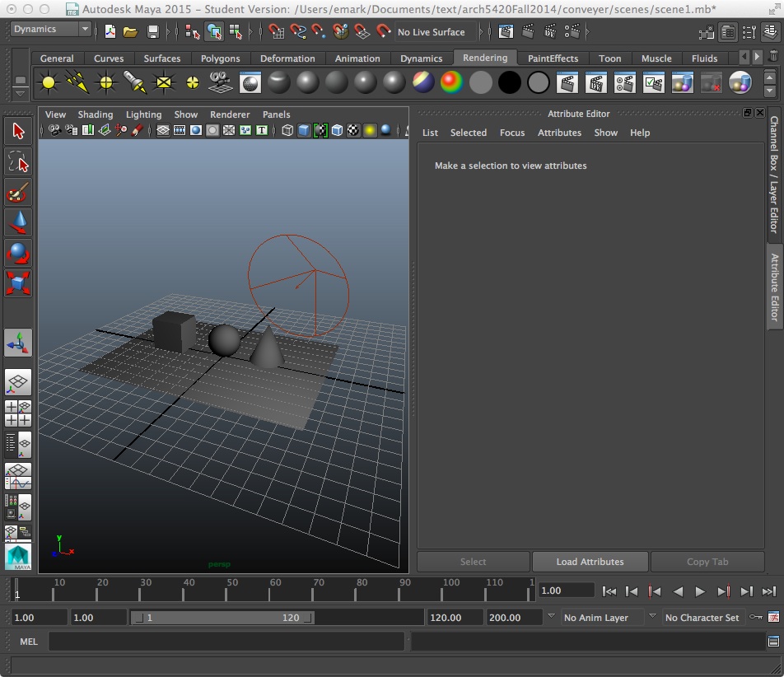The width and height of the screenshot is (784, 677).
Task: Activate the Scale tool cube icon
Action: (18, 283)
